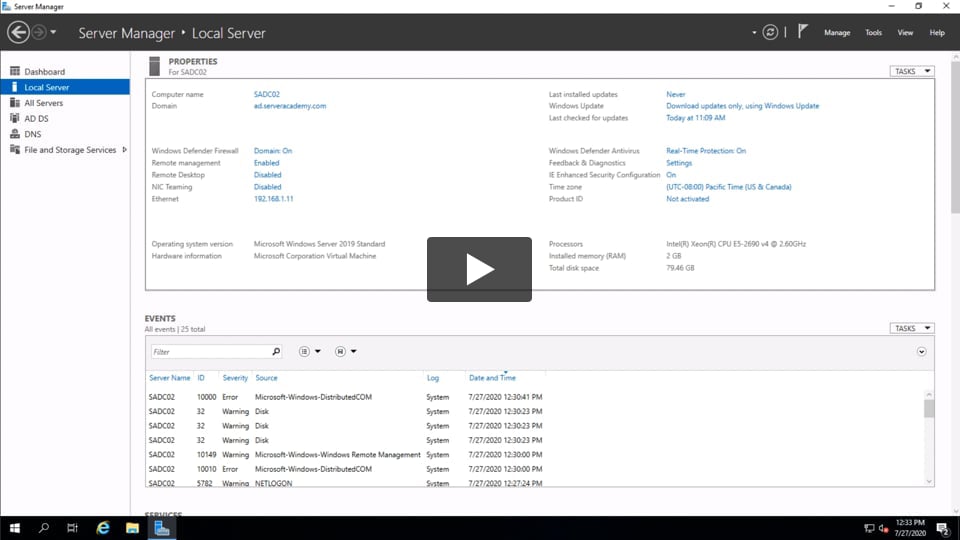
Task: Open the notifications flag
Action: pos(802,32)
